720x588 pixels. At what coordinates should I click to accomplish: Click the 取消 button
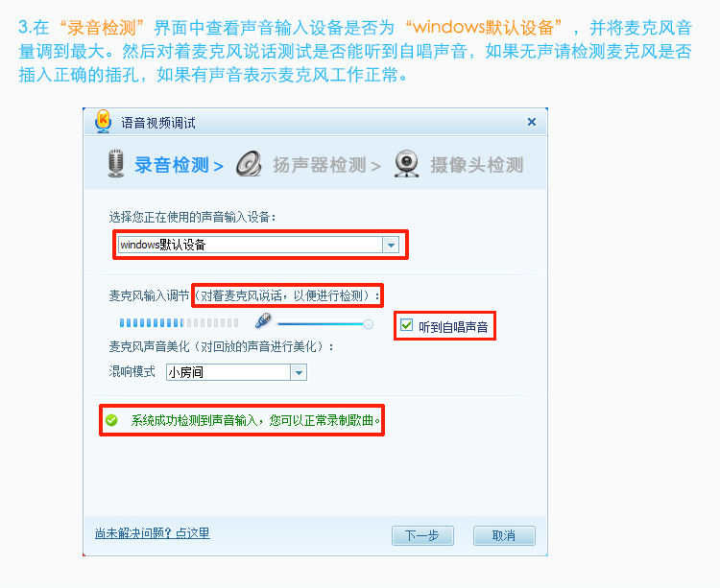(504, 535)
